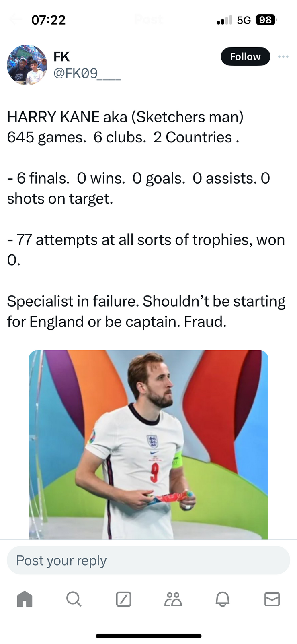
Task: Tap the cellular signal bars icon
Action: [224, 20]
